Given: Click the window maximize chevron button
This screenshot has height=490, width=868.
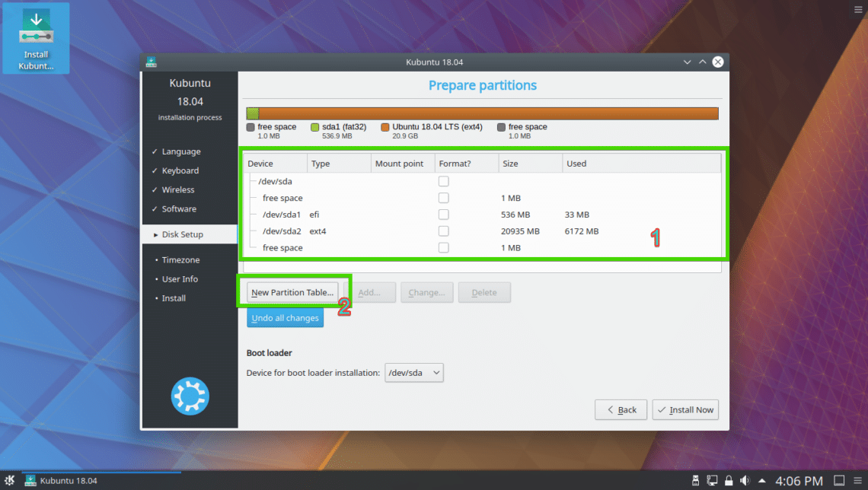Looking at the screenshot, I should pos(702,62).
